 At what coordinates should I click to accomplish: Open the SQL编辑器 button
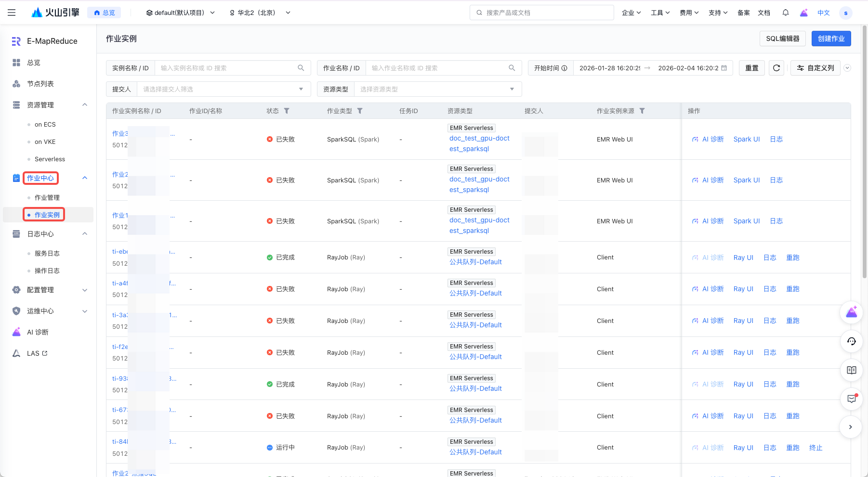point(783,39)
